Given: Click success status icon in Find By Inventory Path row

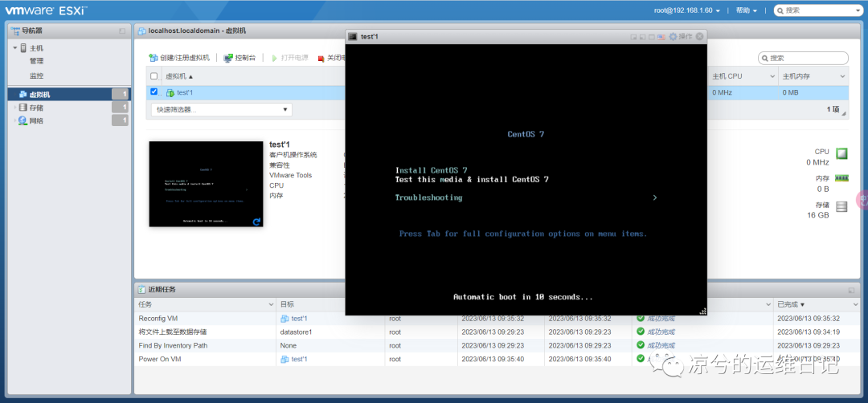Looking at the screenshot, I should coord(641,345).
